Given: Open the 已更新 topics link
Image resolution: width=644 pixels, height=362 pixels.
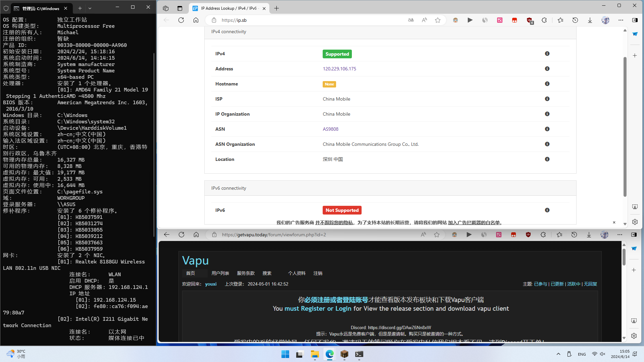Looking at the screenshot, I should (x=557, y=284).
